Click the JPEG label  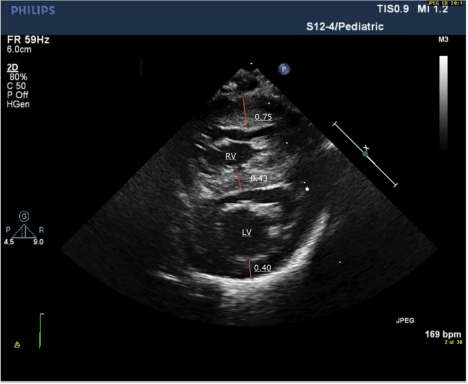[x=405, y=321]
